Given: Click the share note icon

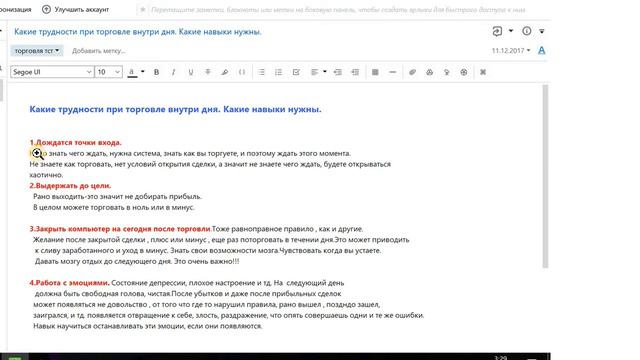Looking at the screenshot, I should (497, 31).
